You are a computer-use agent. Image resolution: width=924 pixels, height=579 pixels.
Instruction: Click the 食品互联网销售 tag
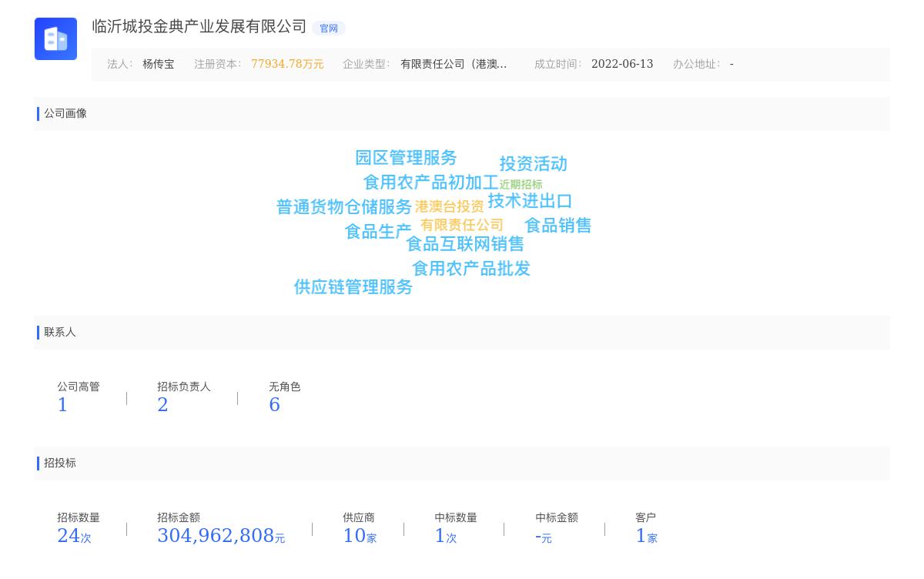(465, 244)
